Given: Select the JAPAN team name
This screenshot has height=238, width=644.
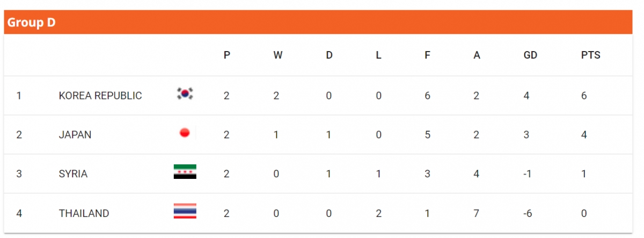Looking at the screenshot, I should (x=75, y=135).
